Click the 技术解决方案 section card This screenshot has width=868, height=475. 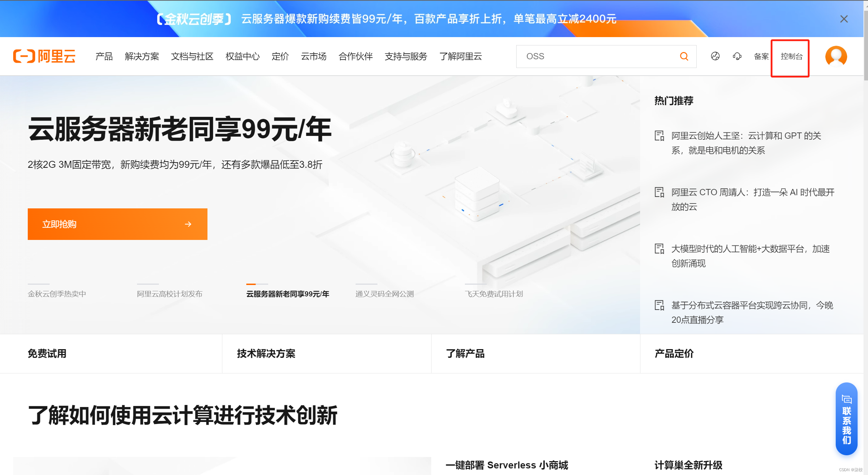tap(327, 354)
